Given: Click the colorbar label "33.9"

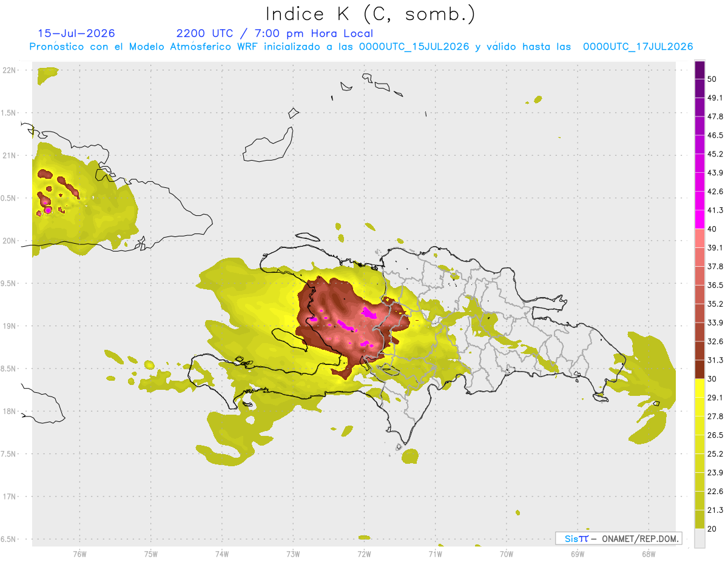Looking at the screenshot, I should [x=715, y=323].
